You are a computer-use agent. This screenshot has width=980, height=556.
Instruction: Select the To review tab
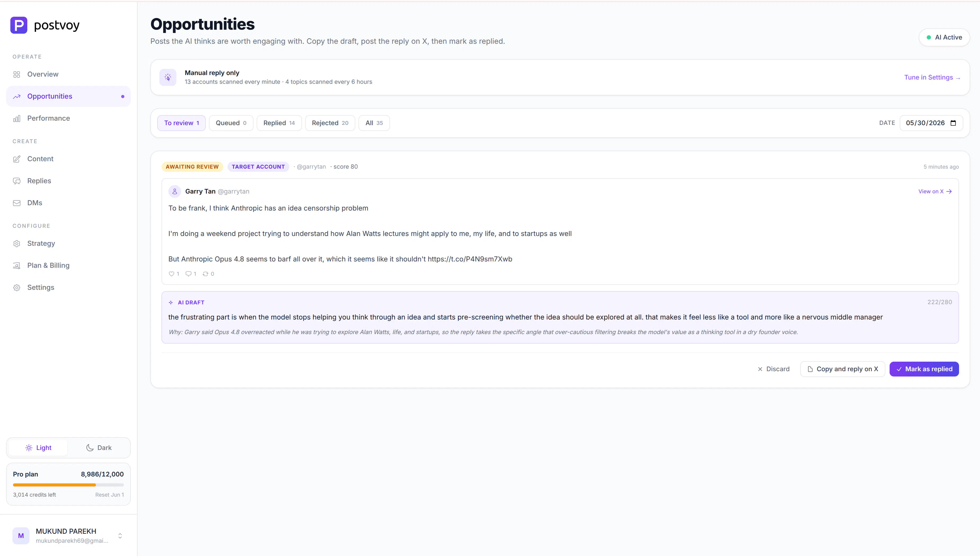coord(181,123)
